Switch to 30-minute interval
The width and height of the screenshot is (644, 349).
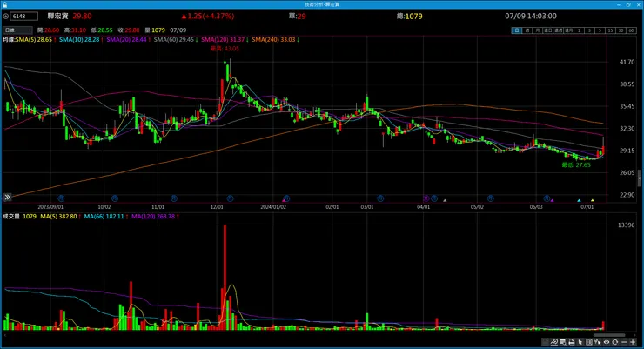click(621, 30)
